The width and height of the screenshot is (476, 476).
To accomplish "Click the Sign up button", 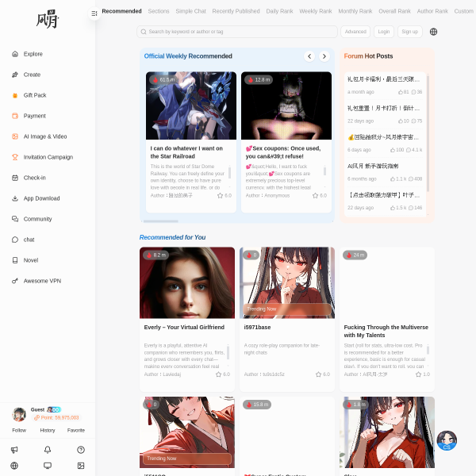I will 410,32.
